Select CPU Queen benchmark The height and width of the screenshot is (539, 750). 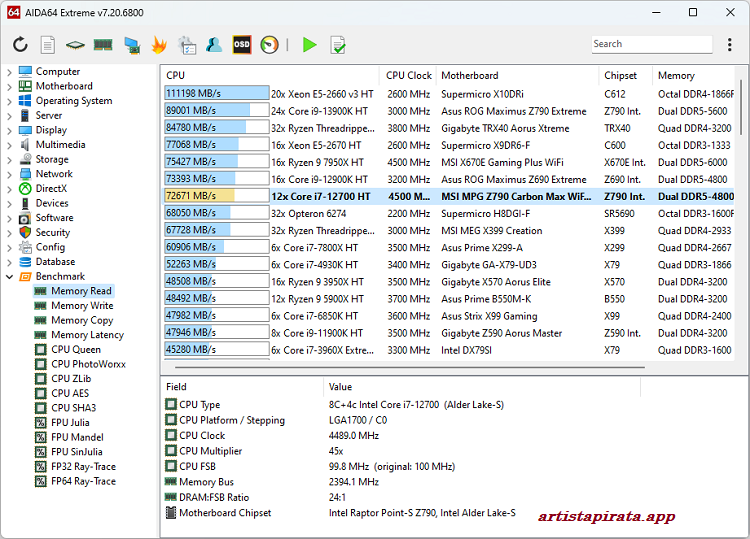(x=76, y=350)
